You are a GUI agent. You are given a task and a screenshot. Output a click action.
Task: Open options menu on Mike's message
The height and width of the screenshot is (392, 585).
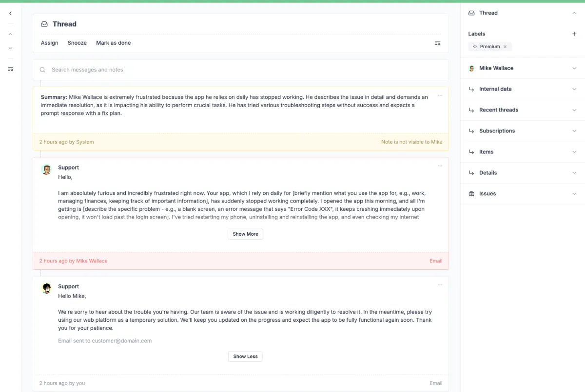click(x=440, y=166)
